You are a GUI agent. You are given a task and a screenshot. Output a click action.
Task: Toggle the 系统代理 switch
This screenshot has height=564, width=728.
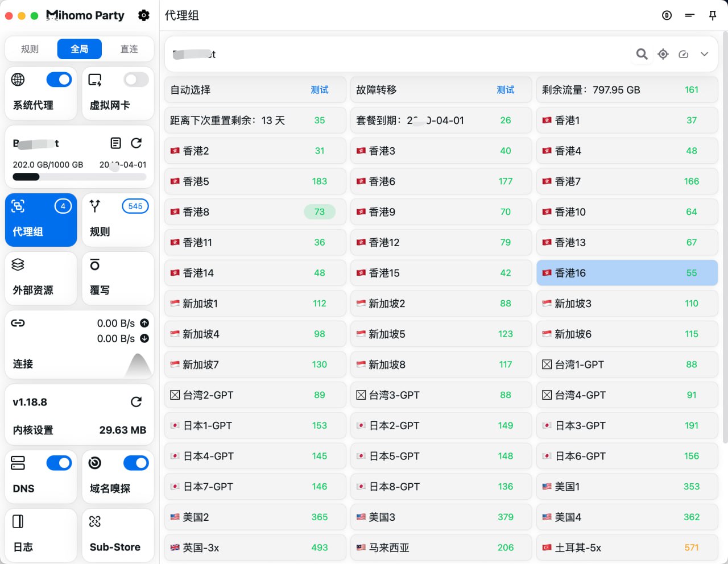(59, 80)
